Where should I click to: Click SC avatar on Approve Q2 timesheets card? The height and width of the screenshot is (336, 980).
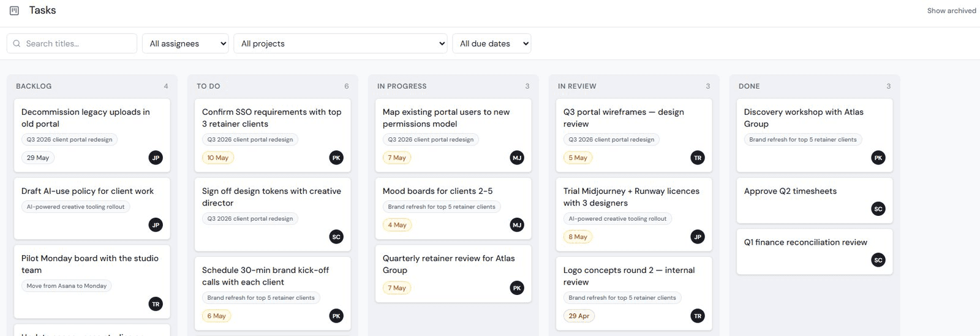(878, 209)
